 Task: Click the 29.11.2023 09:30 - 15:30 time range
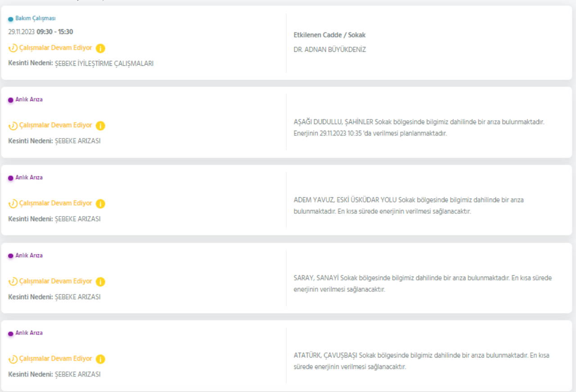click(40, 32)
